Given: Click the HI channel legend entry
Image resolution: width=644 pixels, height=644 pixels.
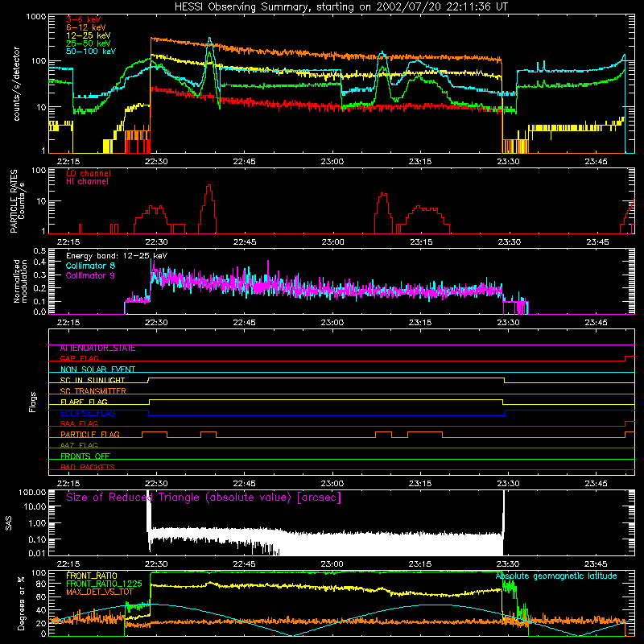Looking at the screenshot, I should point(87,182).
